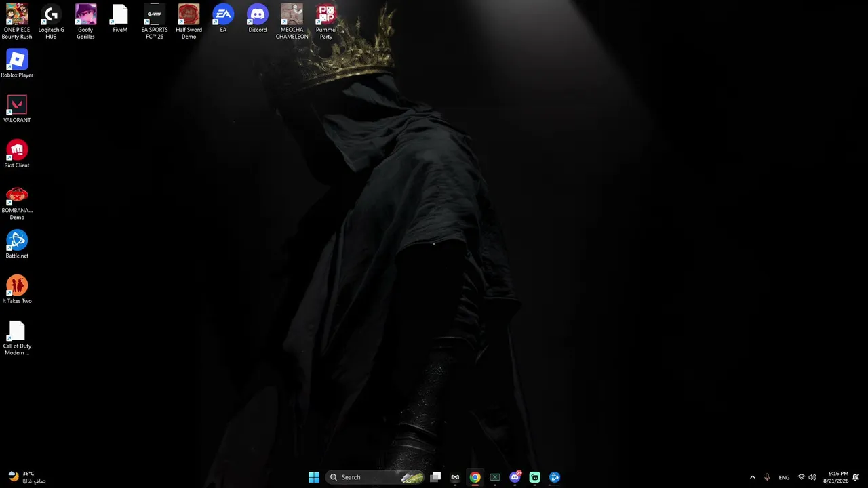Screen dimensions: 868x488
Task: Select the ONE PIECE Bounty Rush shortcut
Action: [x=17, y=21]
